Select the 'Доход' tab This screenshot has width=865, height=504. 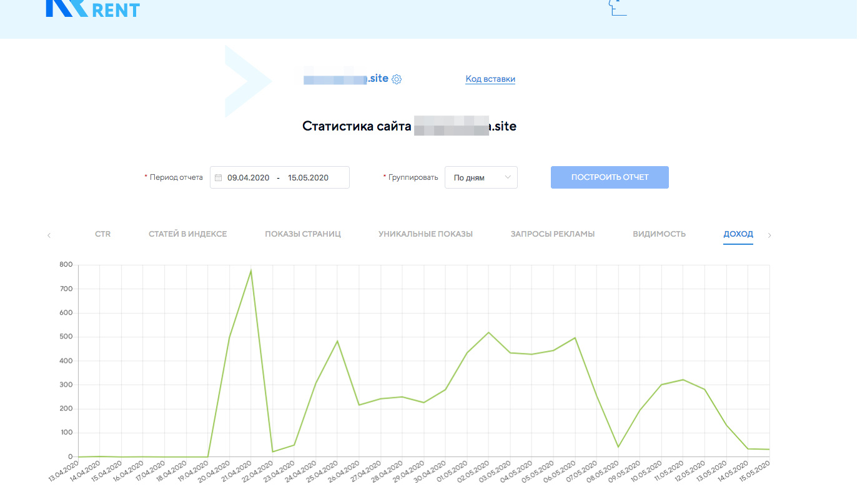point(738,234)
